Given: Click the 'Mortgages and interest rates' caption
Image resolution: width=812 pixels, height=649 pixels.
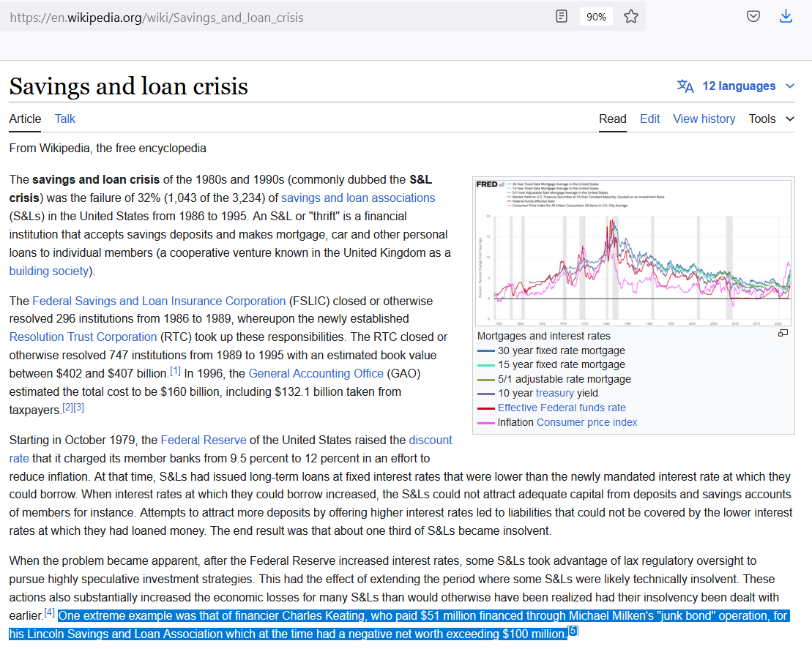Looking at the screenshot, I should (544, 336).
